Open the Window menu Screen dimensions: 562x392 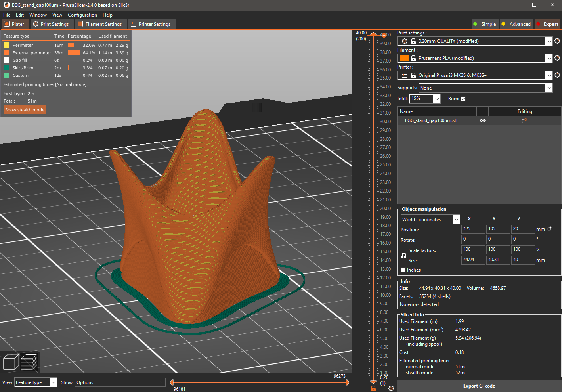[x=38, y=15]
